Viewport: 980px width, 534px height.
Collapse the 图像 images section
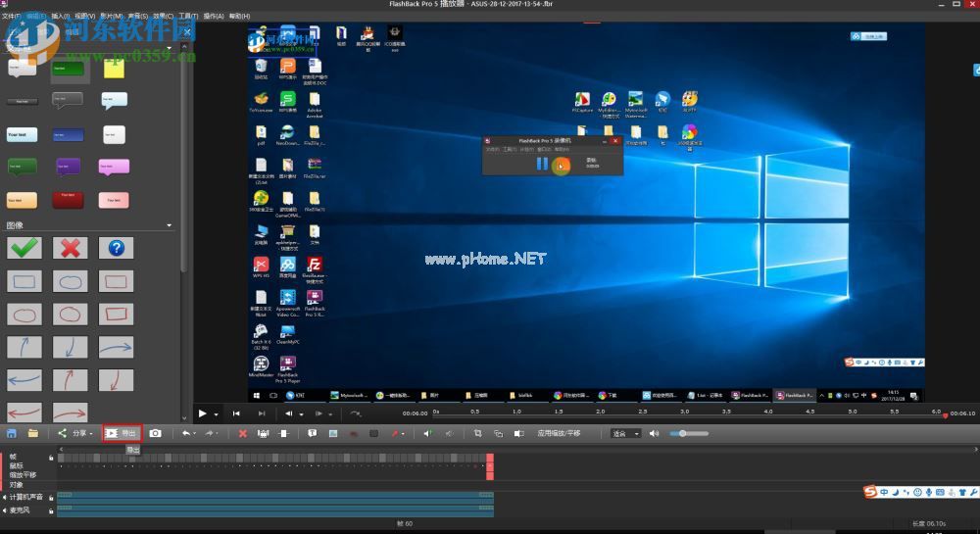170,225
